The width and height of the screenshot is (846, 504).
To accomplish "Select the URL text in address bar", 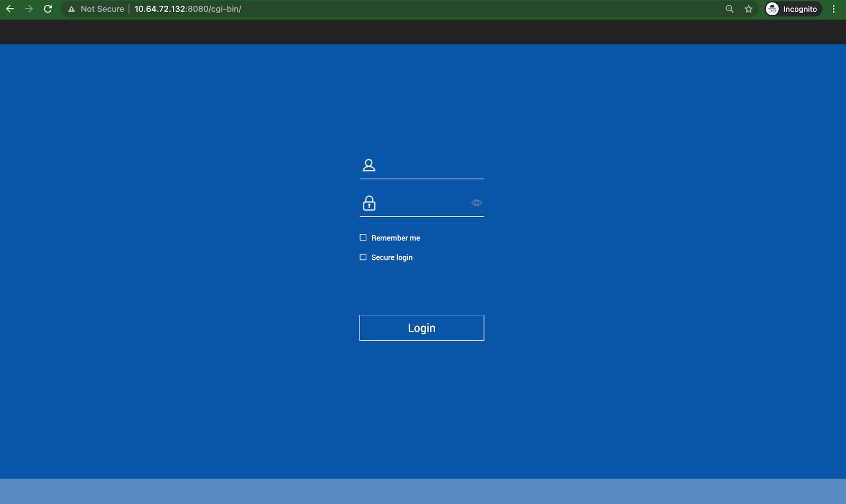I will pyautogui.click(x=188, y=9).
